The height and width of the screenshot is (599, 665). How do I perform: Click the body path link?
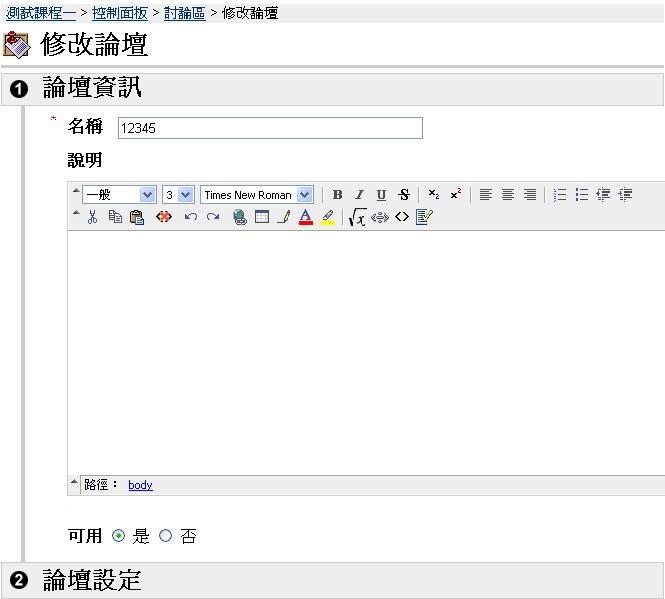click(x=140, y=485)
